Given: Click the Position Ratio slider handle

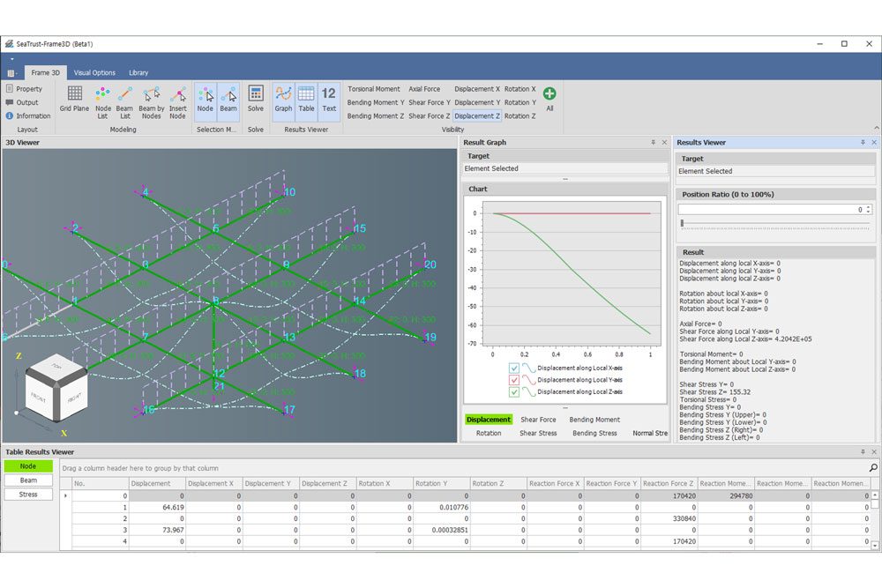Looking at the screenshot, I should (683, 223).
